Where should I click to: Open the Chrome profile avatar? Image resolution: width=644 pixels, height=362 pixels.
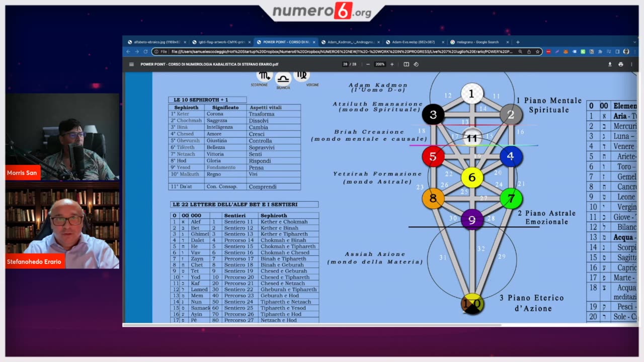(x=626, y=51)
